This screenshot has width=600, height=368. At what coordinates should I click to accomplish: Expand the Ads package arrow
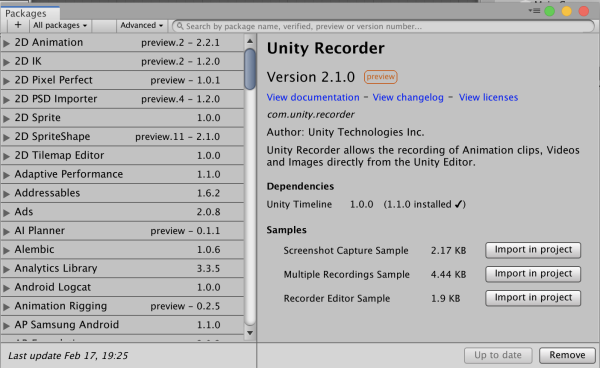click(x=6, y=212)
